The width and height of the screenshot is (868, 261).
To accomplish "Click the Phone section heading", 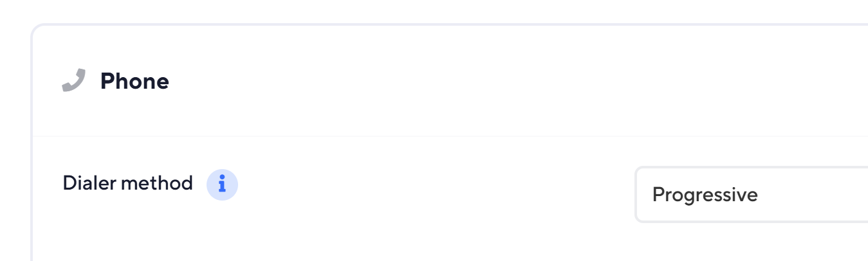I will pyautogui.click(x=134, y=82).
